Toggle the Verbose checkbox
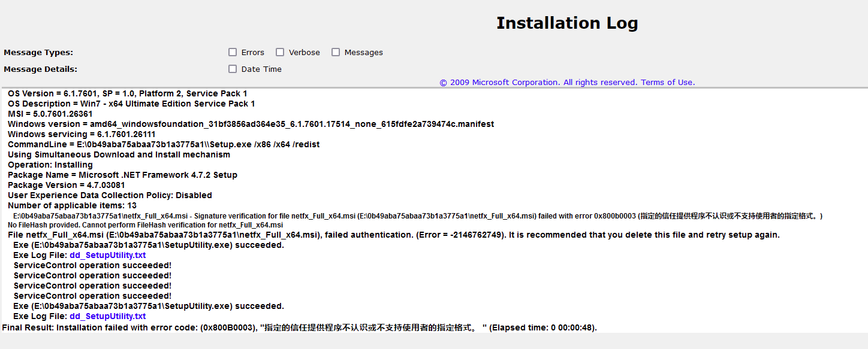The image size is (868, 349). click(x=280, y=52)
